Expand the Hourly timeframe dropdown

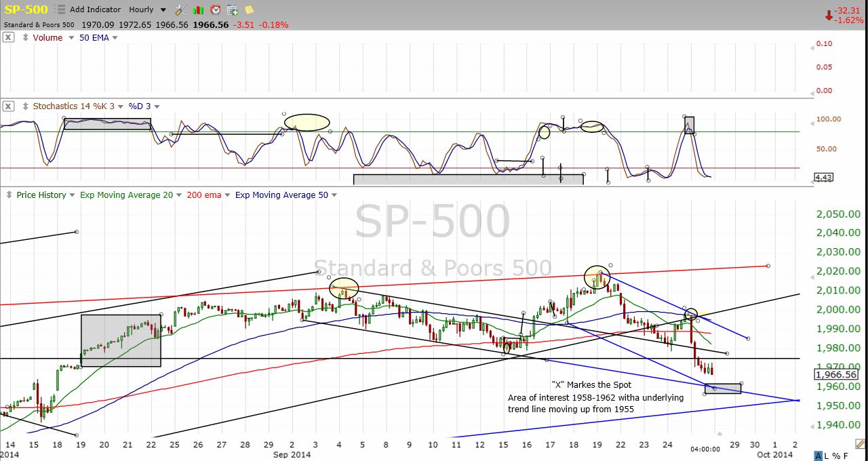point(163,9)
